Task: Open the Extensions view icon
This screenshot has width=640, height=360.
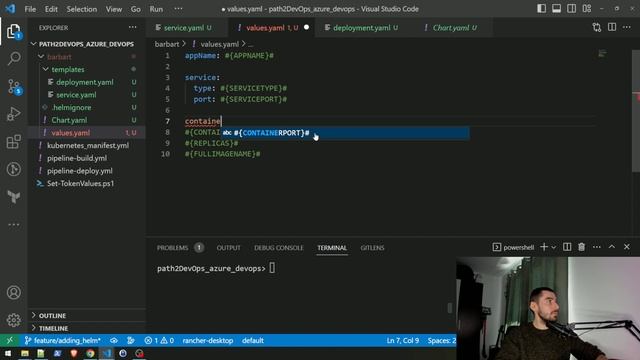Action: point(14,142)
